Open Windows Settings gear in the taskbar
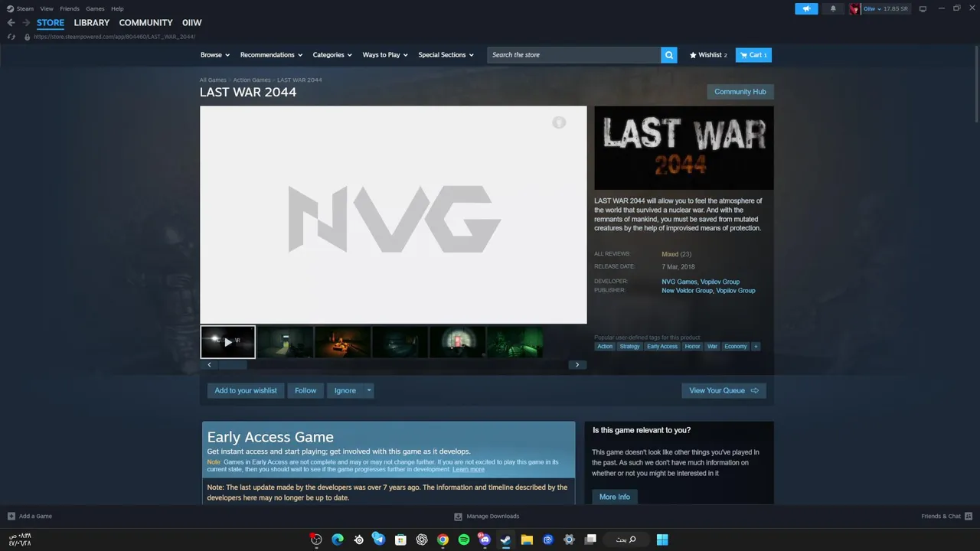The image size is (980, 551). tap(569, 540)
